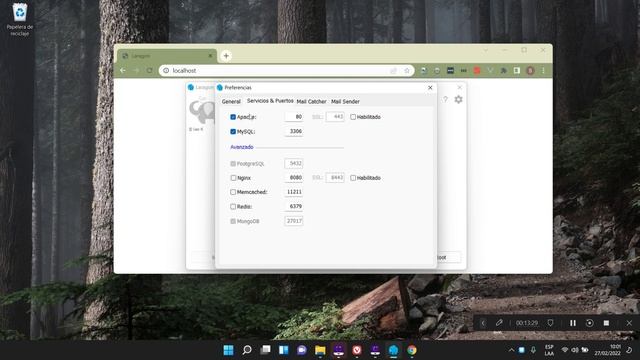
Task: Toggle Apache SSL Habilitado checkbox
Action: click(x=353, y=117)
